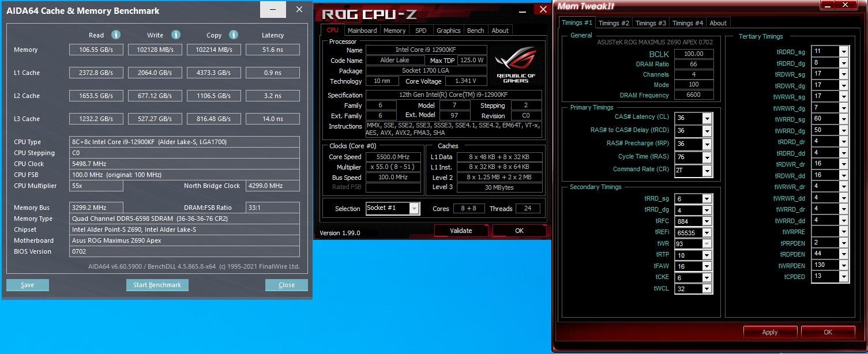
Task: Minimize the Mem TweakIt window
Action: click(827, 5)
